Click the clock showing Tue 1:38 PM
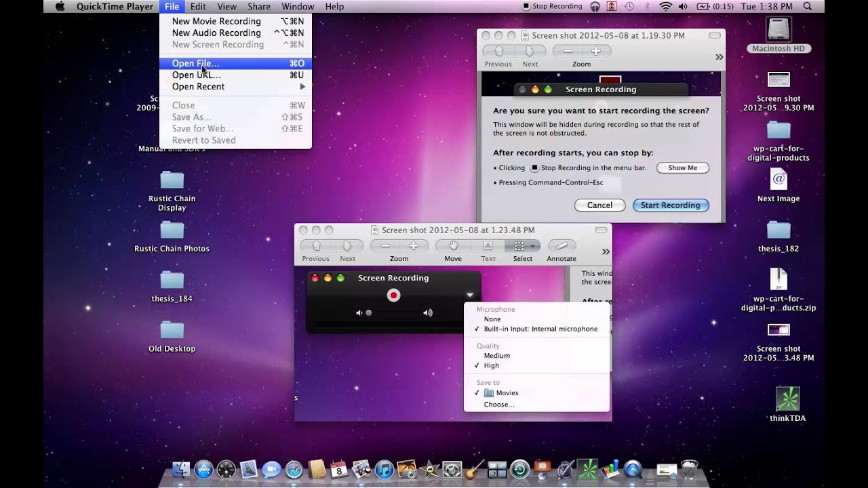The image size is (868, 488). click(768, 6)
